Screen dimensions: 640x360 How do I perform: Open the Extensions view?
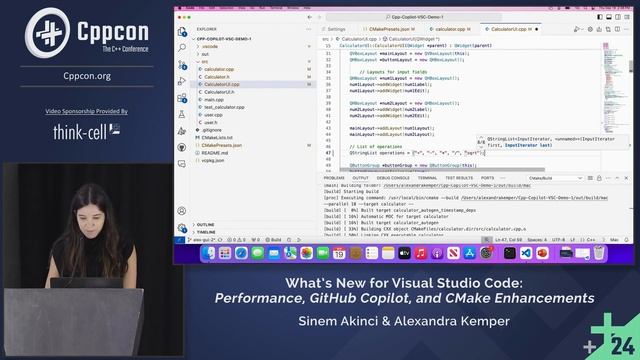click(x=182, y=98)
